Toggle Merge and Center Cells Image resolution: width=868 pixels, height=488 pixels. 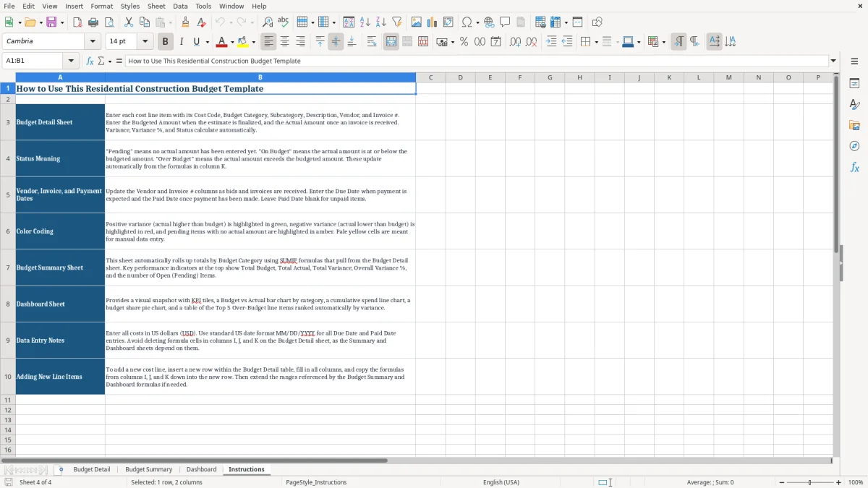tap(391, 42)
